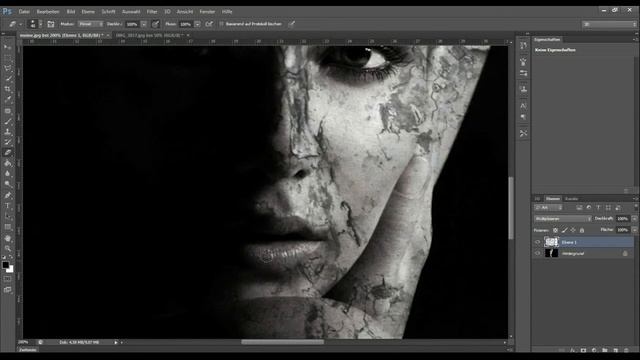Click the vertical canvas scrollbar

pos(511,208)
